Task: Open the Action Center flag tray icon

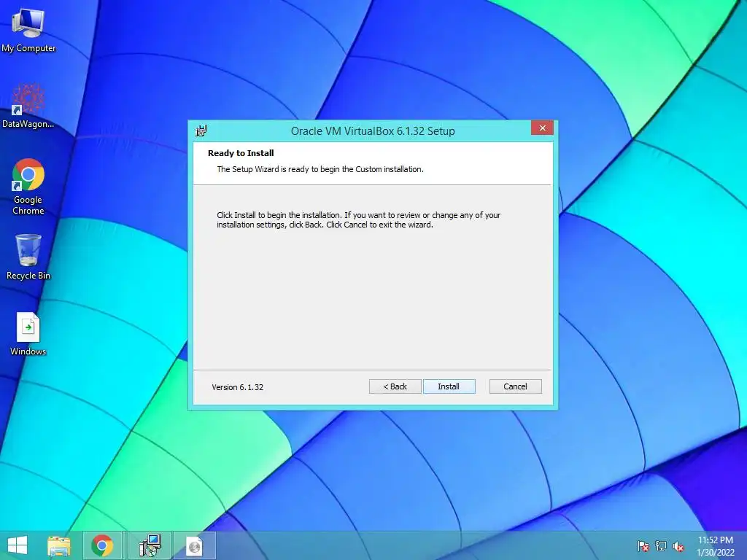Action: (643, 545)
